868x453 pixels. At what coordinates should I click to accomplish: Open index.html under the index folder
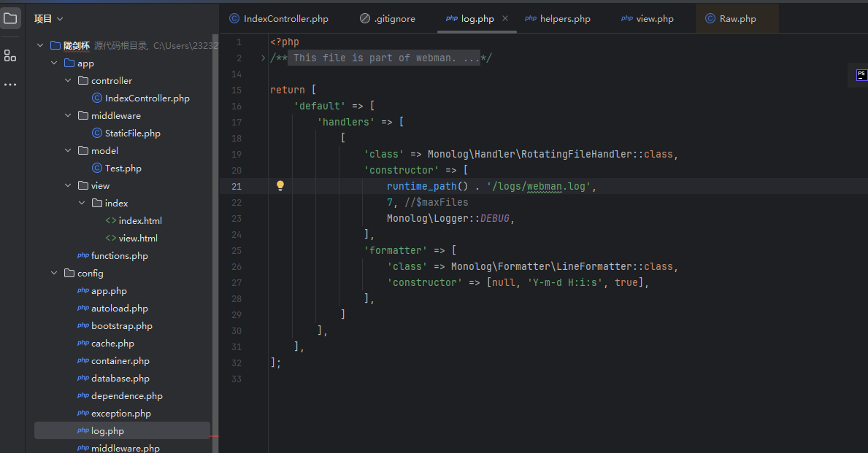[140, 221]
